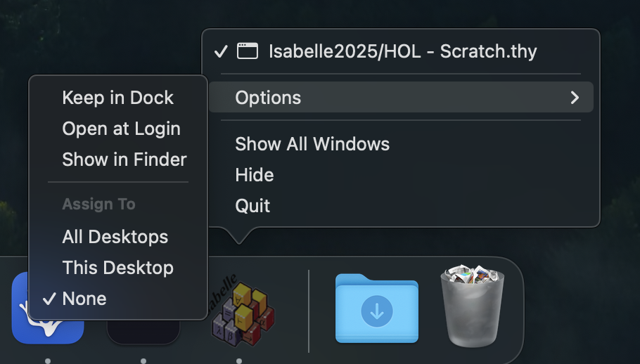This screenshot has height=364, width=640.
Task: Open the Options menu entry
Action: tap(268, 98)
